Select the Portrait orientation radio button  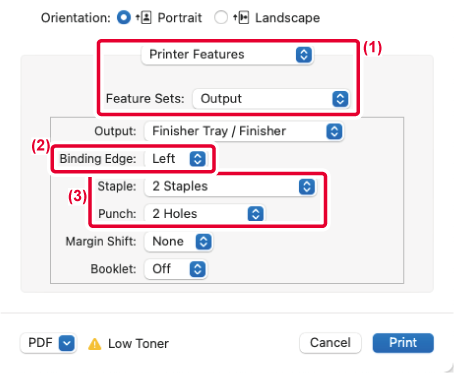[x=123, y=17]
